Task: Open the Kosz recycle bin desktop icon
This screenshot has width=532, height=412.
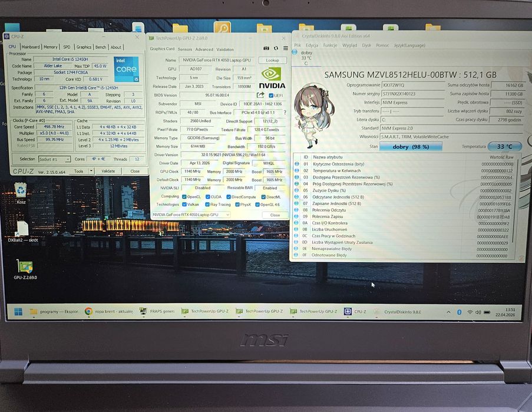Action: 21,193
